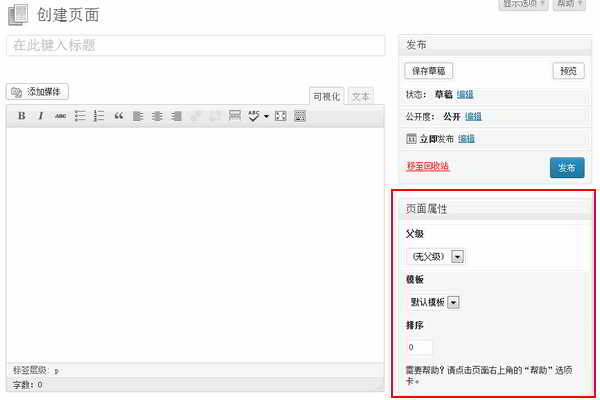Open the 父级 parent page dropdown
This screenshot has height=400, width=600.
point(435,256)
